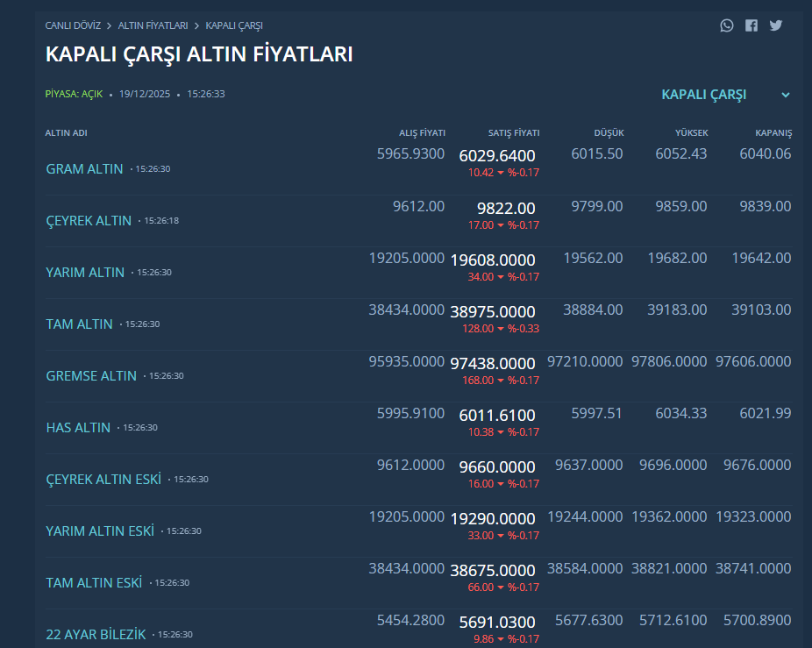Click Has Altın name
Screen dimensions: 812x648
click(x=78, y=428)
